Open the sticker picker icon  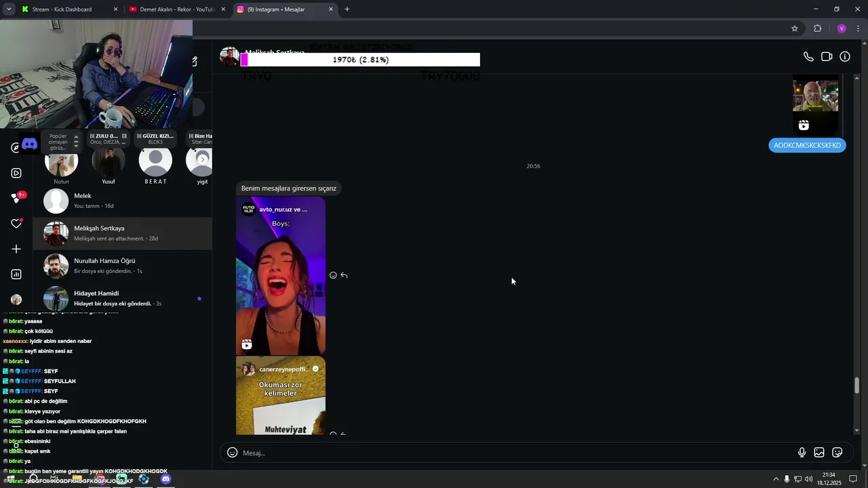pyautogui.click(x=837, y=453)
